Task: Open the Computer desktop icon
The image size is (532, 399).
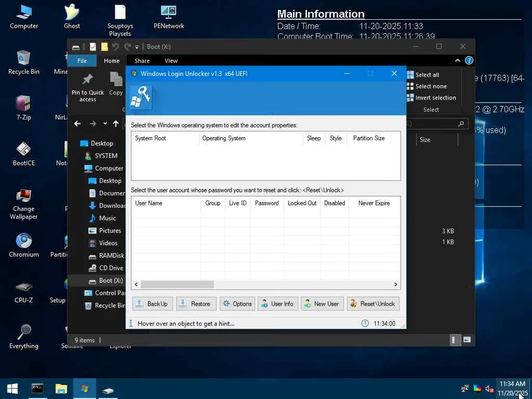Action: coord(24,17)
